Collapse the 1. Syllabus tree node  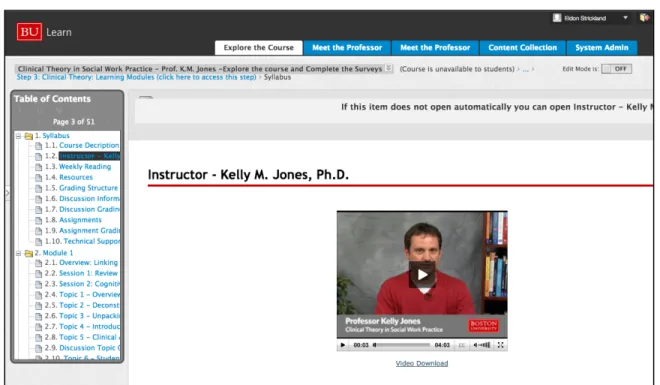(x=19, y=136)
